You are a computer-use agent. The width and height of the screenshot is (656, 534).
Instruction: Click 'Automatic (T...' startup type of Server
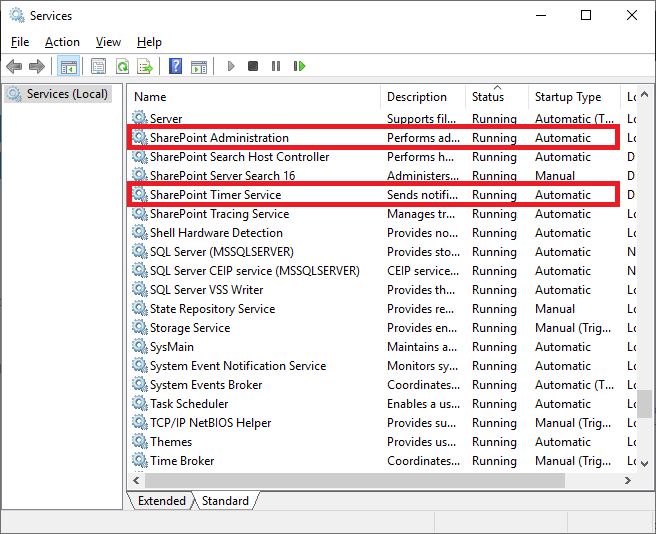click(574, 118)
